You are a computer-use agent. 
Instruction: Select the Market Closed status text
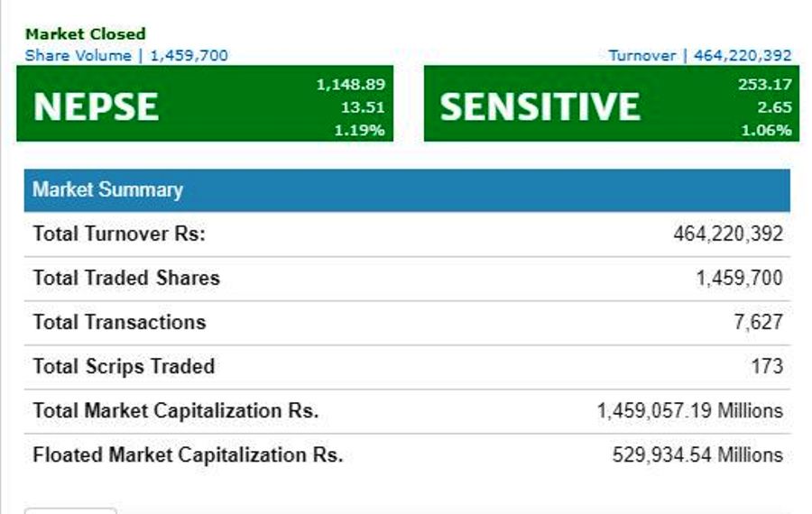pos(85,34)
